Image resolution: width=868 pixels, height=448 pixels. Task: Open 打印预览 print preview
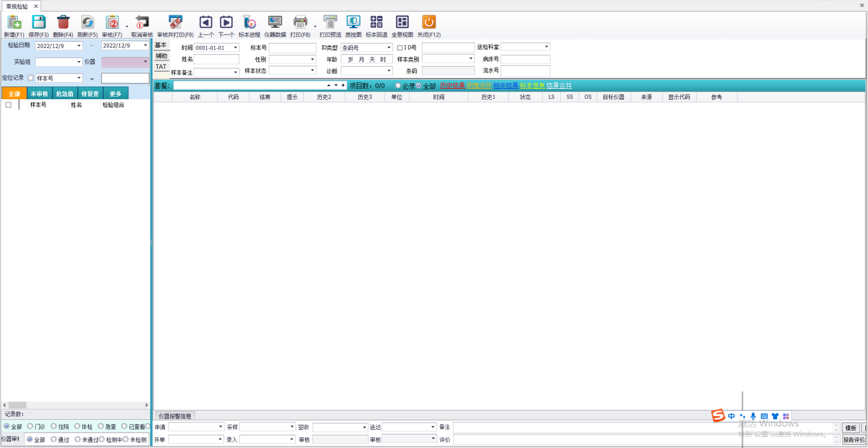tap(330, 22)
